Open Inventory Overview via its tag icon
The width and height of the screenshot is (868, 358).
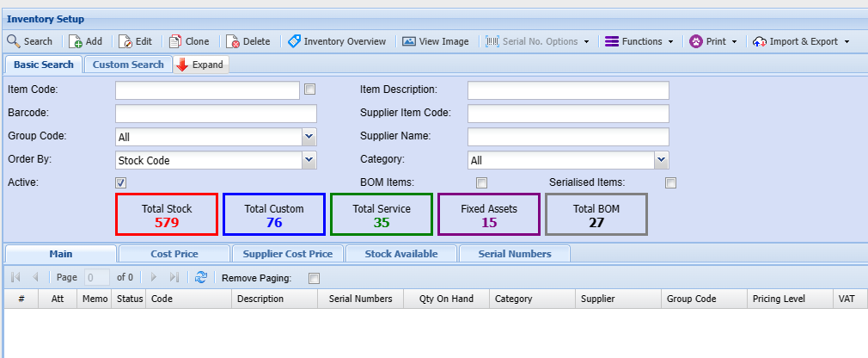(x=294, y=41)
